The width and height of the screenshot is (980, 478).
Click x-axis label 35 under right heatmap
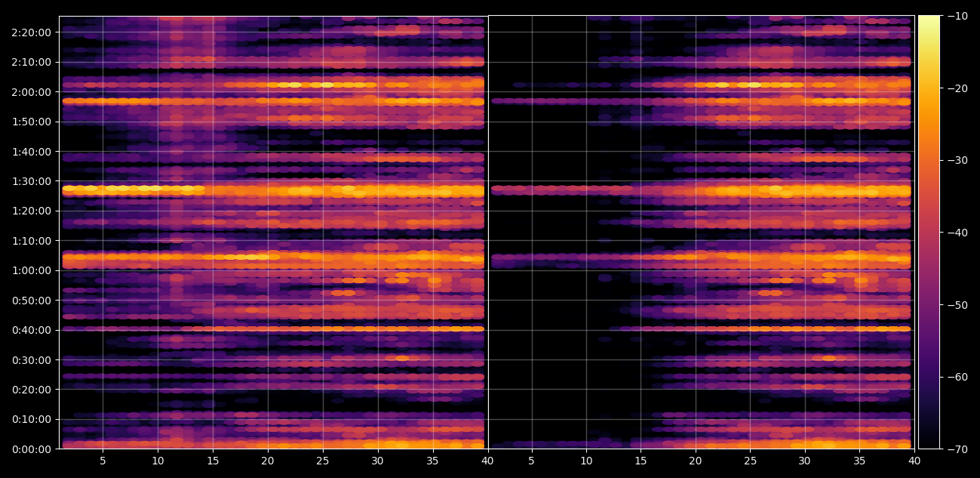pos(859,461)
